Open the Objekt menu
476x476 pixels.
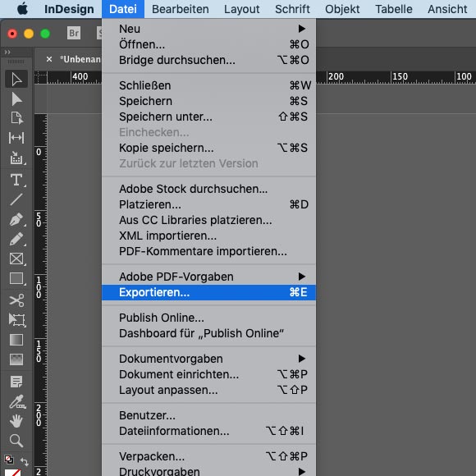coord(342,9)
